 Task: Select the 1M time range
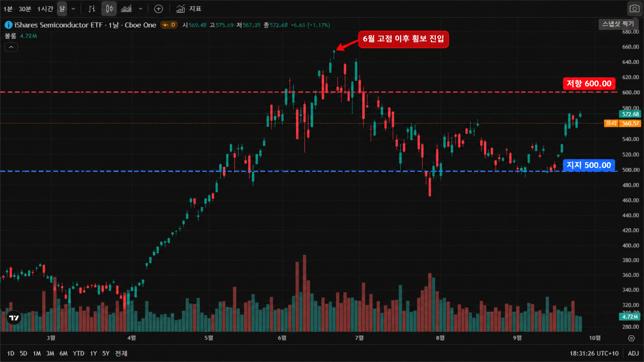(x=37, y=353)
